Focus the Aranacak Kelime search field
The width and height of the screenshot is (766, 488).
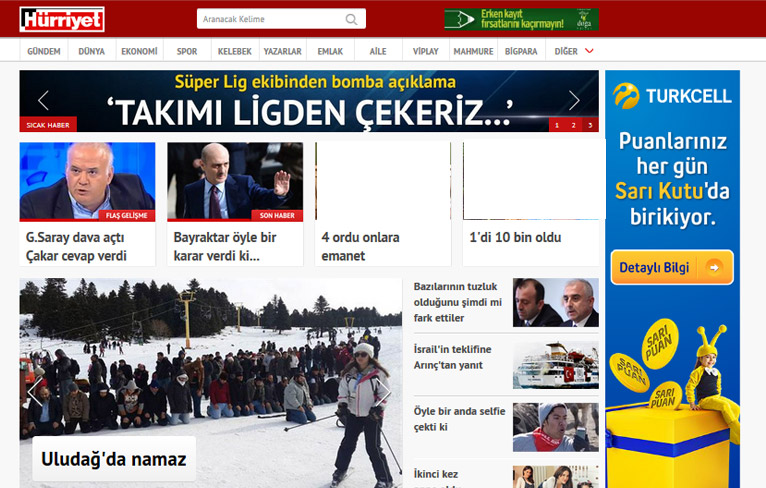(x=281, y=19)
